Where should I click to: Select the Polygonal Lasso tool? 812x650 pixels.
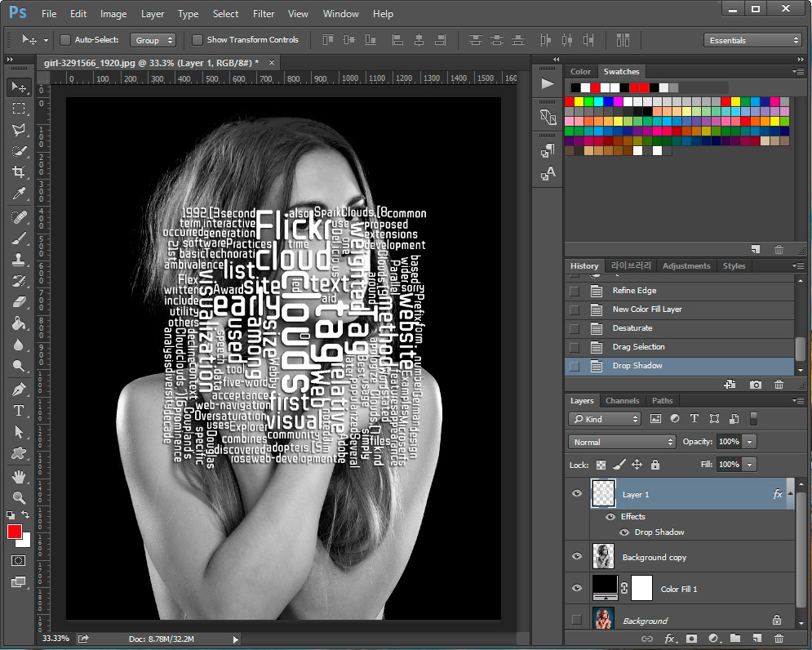coord(19,130)
